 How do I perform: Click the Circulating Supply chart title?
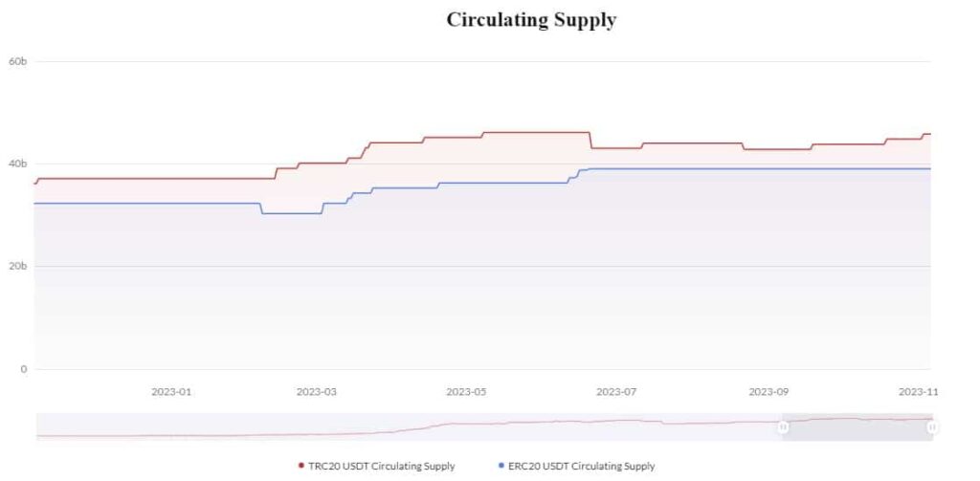tap(531, 20)
